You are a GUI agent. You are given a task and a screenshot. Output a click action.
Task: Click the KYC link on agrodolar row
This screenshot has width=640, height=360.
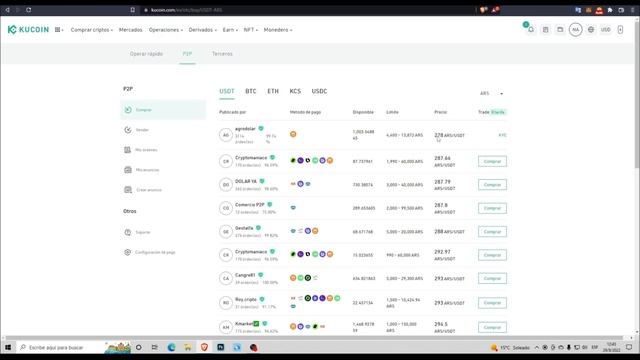point(502,135)
